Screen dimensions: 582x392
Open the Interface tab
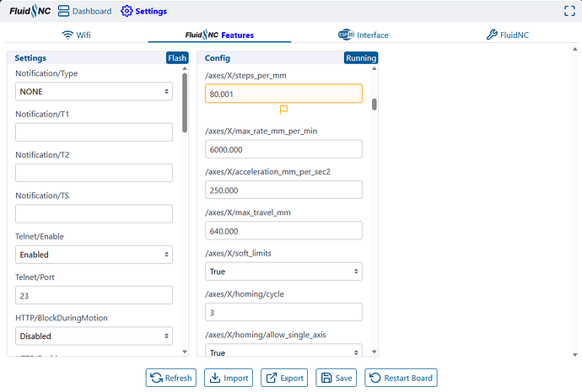point(363,35)
